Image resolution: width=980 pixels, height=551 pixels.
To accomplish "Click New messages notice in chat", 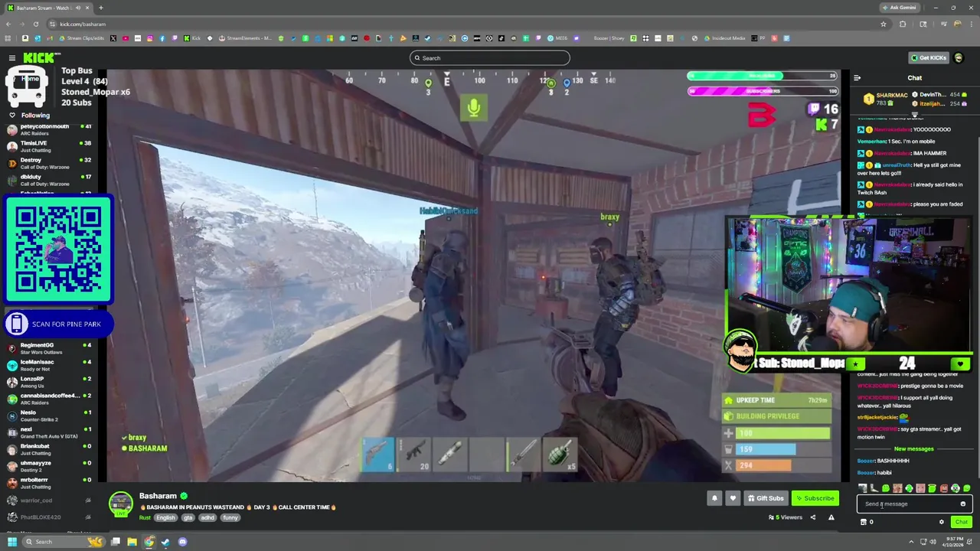I will (914, 449).
